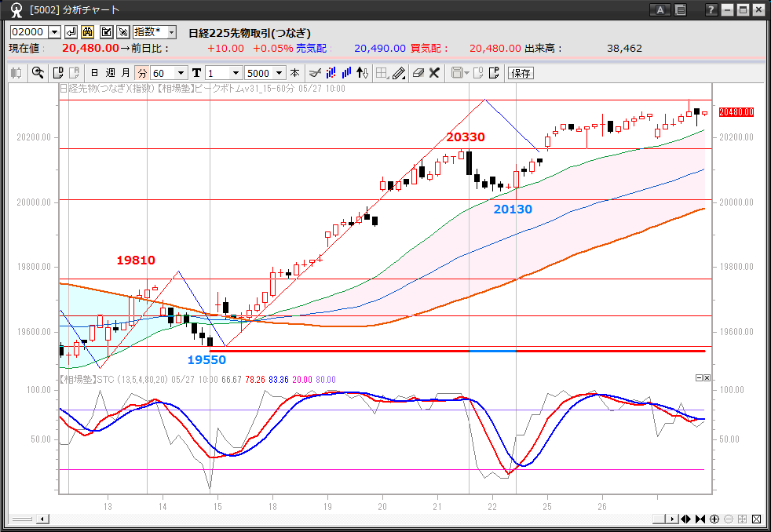This screenshot has height=532, width=771.
Task: Toggle the daily 日 timeframe
Action: 94,73
